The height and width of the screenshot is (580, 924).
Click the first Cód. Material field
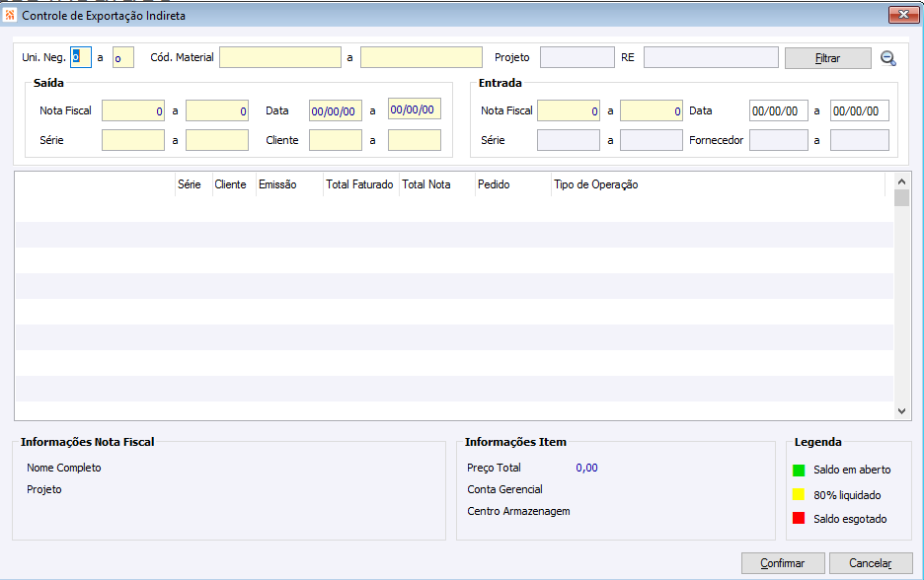pyautogui.click(x=280, y=57)
